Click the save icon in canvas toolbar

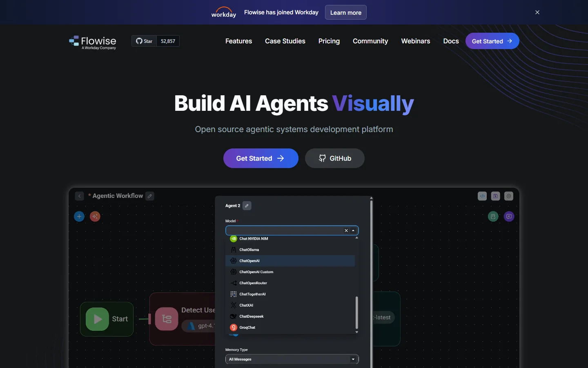point(495,196)
